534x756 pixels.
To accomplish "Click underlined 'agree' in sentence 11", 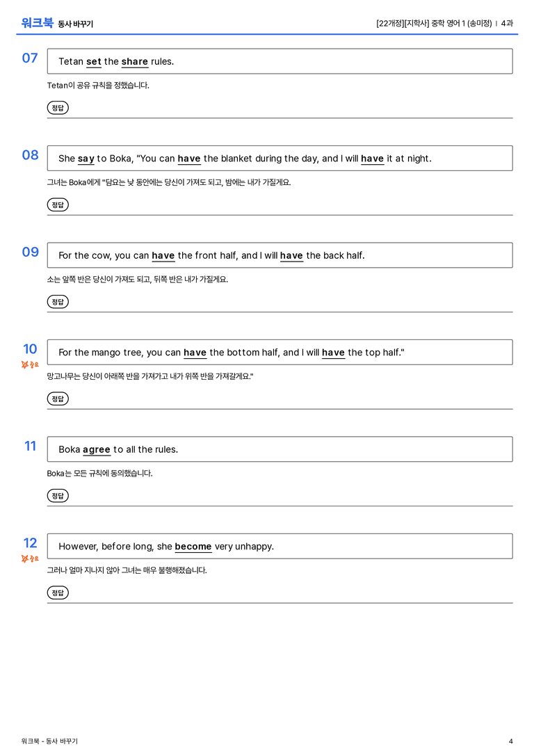I will [x=97, y=450].
